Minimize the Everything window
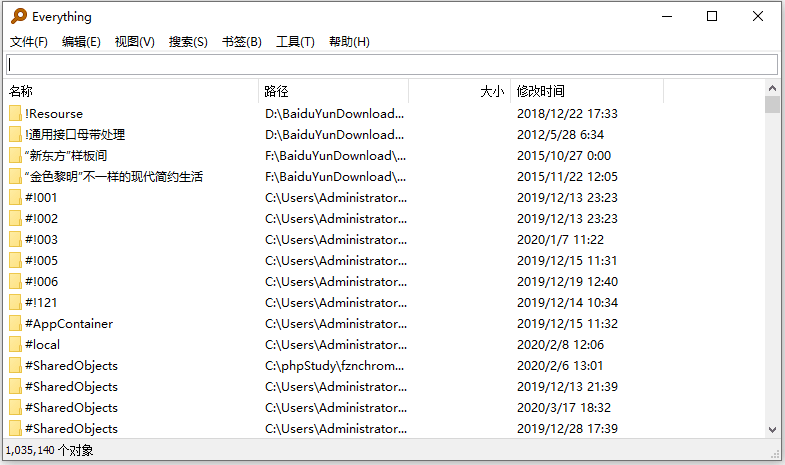Screen dimensions: 785x465 [667, 17]
